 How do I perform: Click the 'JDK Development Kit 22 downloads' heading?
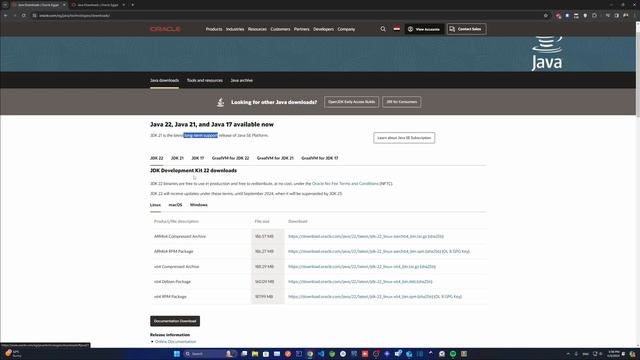tap(193, 171)
